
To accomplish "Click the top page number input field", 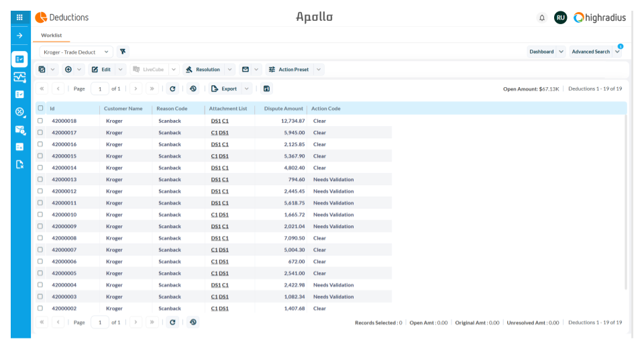I will pyautogui.click(x=99, y=88).
